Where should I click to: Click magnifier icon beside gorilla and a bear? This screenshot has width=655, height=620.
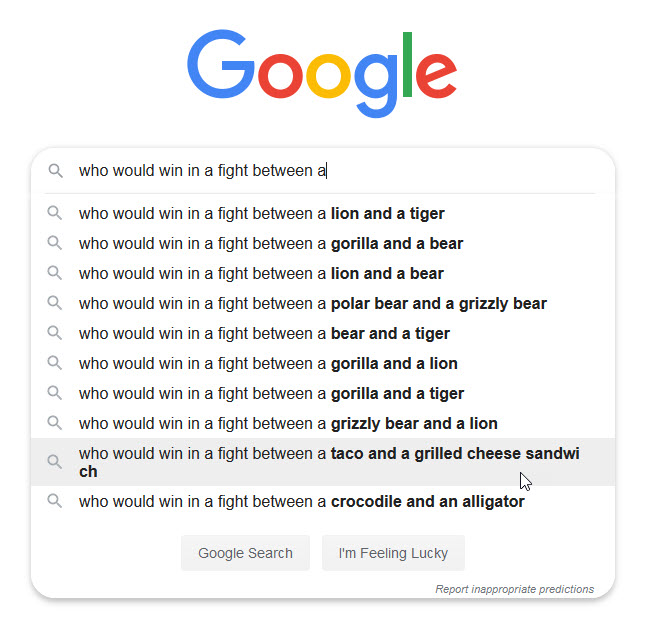(55, 243)
